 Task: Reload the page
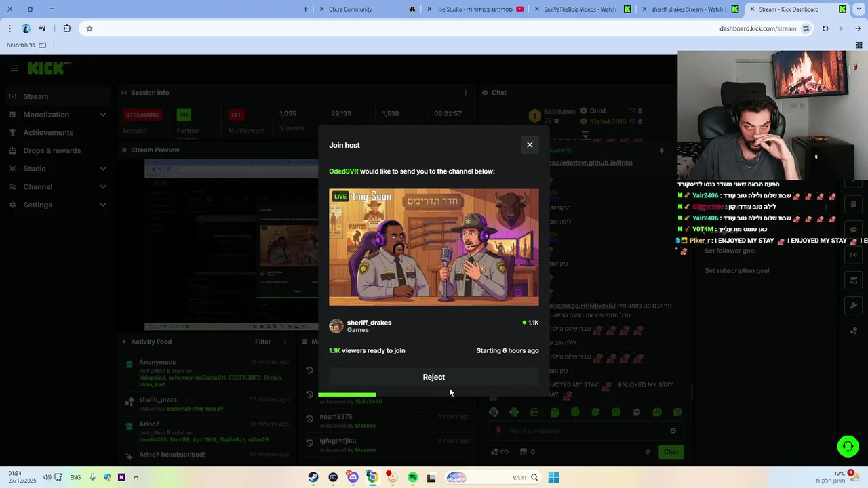pos(825,28)
